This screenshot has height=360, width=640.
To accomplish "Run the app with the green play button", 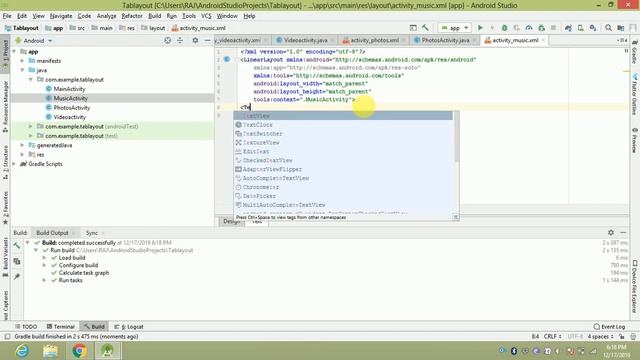I will pos(480,28).
